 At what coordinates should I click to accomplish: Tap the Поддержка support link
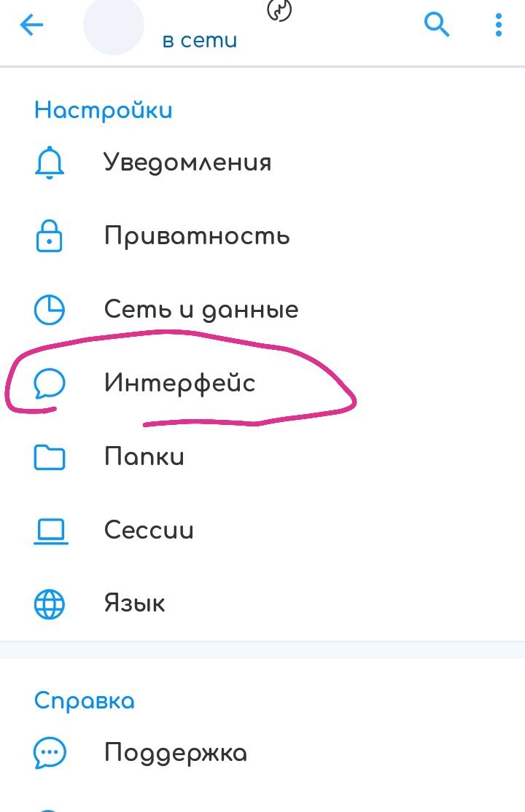262,753
